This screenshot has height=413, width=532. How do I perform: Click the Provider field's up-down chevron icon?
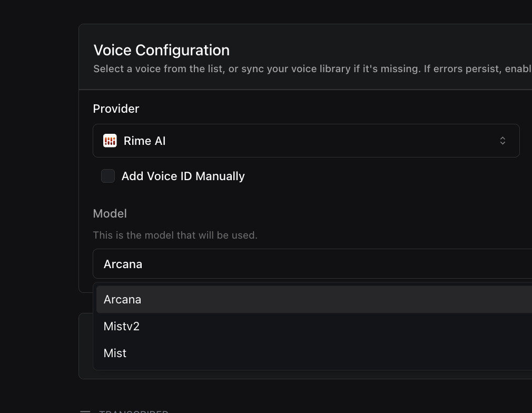pos(503,141)
